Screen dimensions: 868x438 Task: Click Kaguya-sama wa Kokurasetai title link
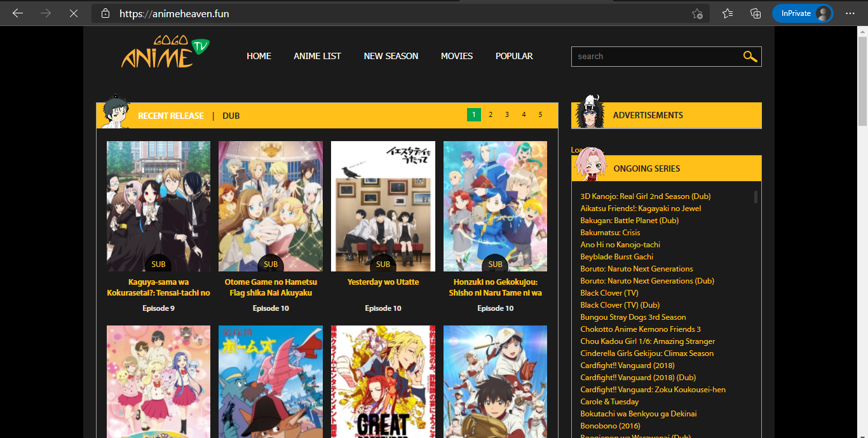click(x=159, y=287)
